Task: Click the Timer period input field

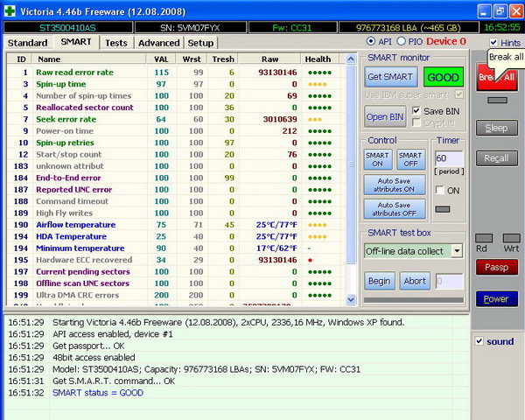Action: point(447,158)
